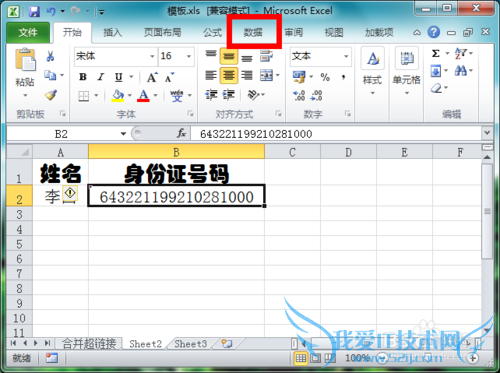
Task: Apply red font color A
Action: 143,96
